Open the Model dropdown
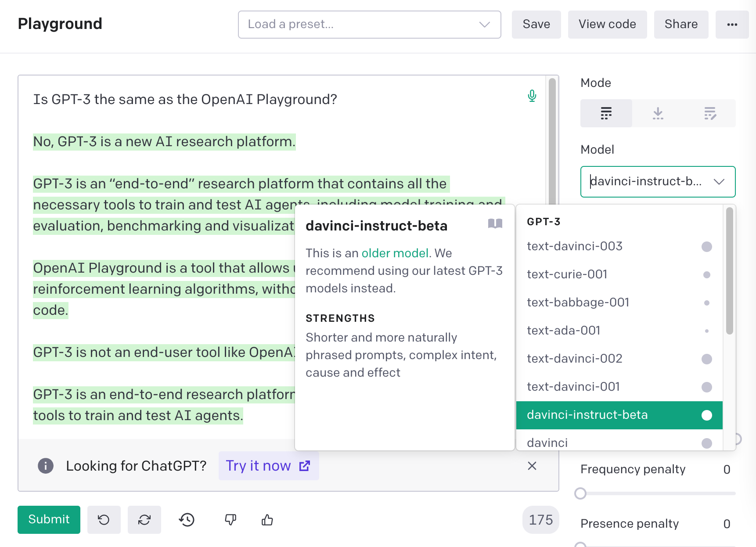Image resolution: width=756 pixels, height=547 pixels. click(x=657, y=182)
